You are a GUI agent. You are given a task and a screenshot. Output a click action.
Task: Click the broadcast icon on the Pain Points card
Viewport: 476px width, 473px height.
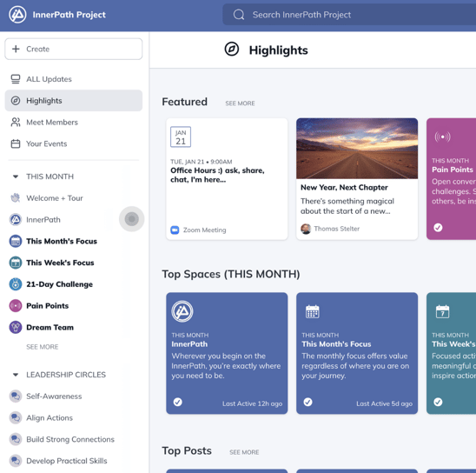pos(442,137)
